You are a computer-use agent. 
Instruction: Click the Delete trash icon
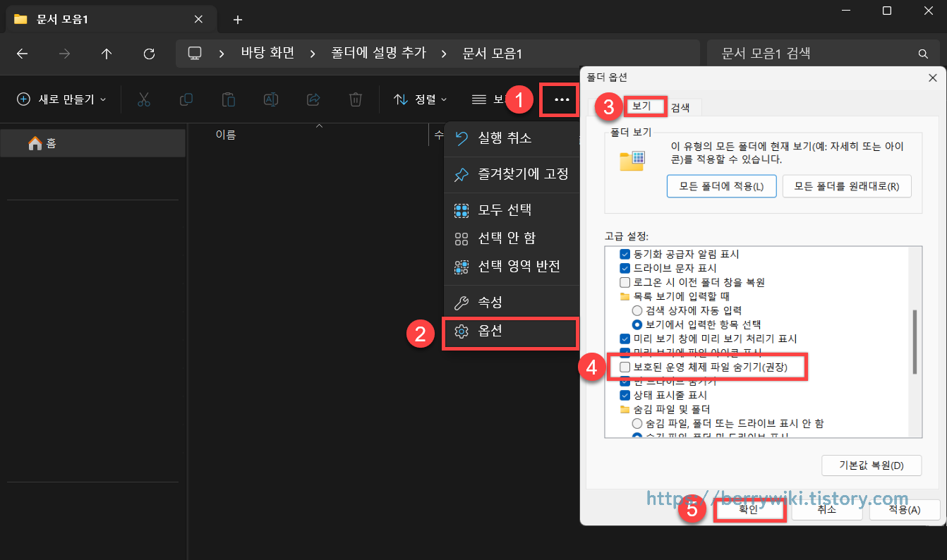click(x=356, y=99)
